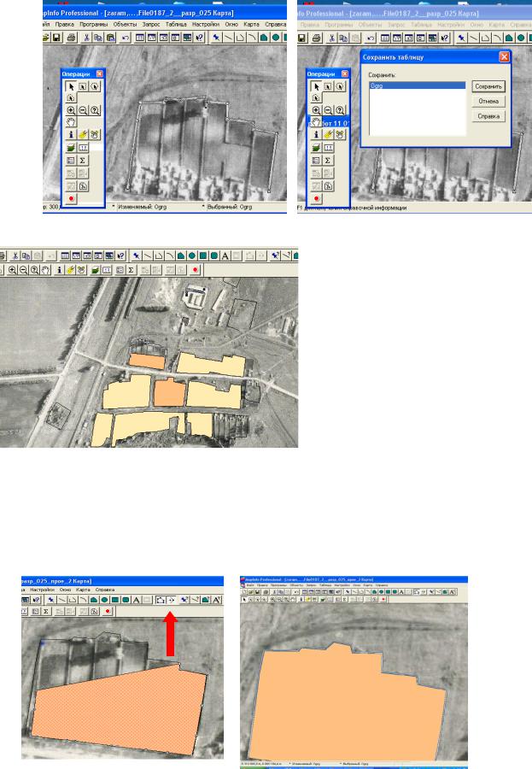Viewport: 532px width, 769px height.
Task: Click Zoom In icon in yellow-polygons map window
Action: [13, 270]
